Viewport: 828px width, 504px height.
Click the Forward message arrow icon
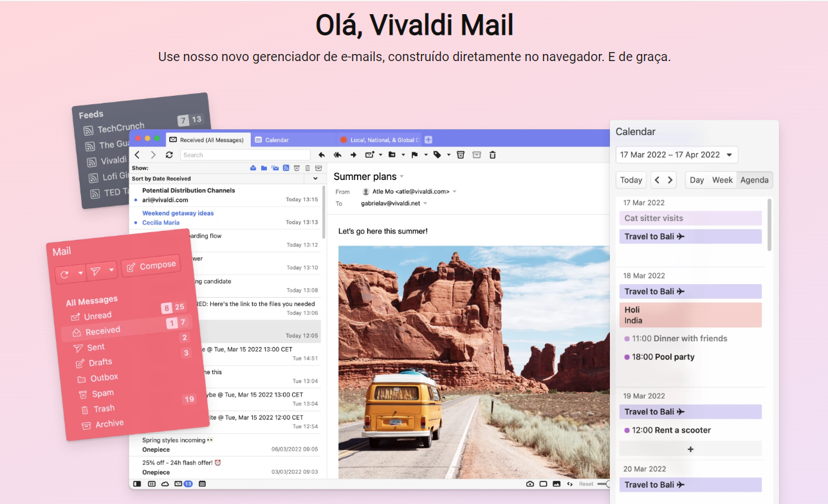(x=353, y=155)
